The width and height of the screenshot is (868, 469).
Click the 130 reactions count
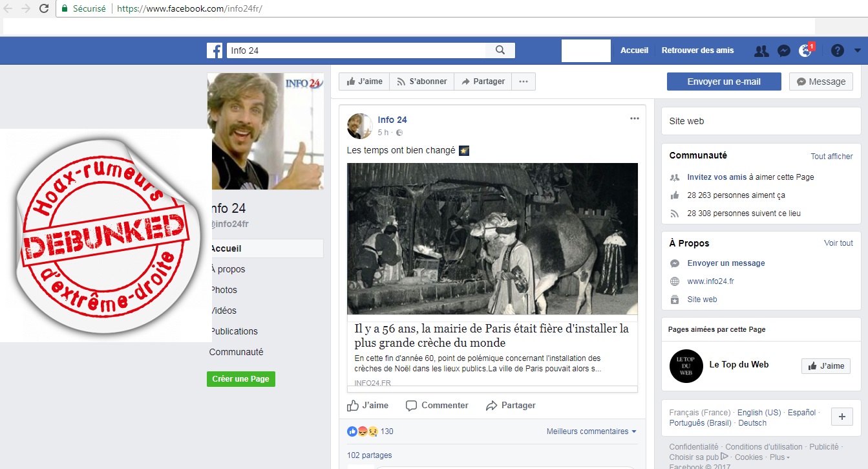pos(386,431)
